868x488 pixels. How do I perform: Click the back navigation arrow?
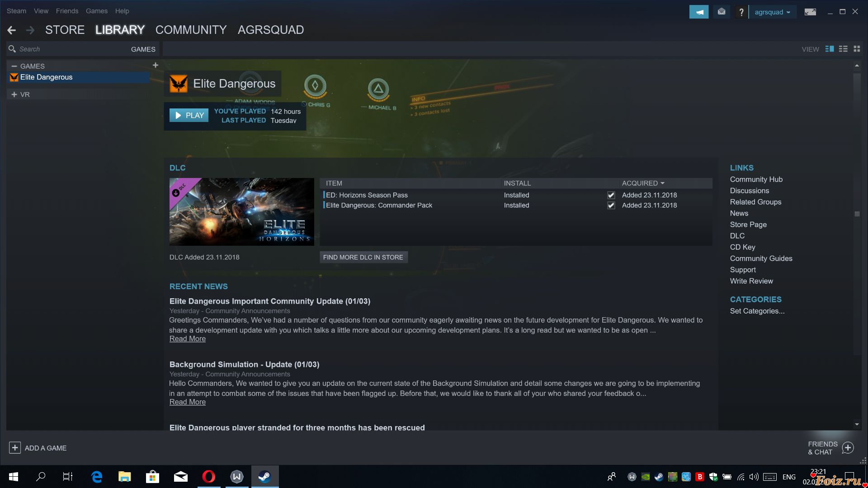pyautogui.click(x=12, y=30)
